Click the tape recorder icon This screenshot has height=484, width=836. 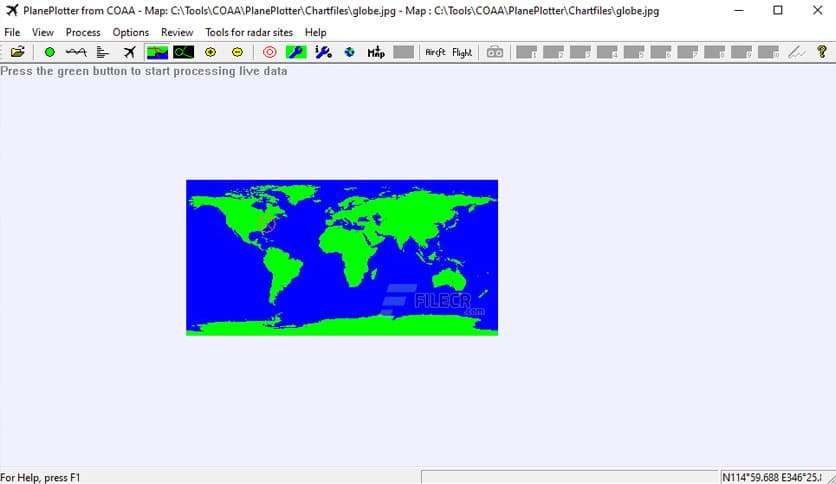(495, 52)
